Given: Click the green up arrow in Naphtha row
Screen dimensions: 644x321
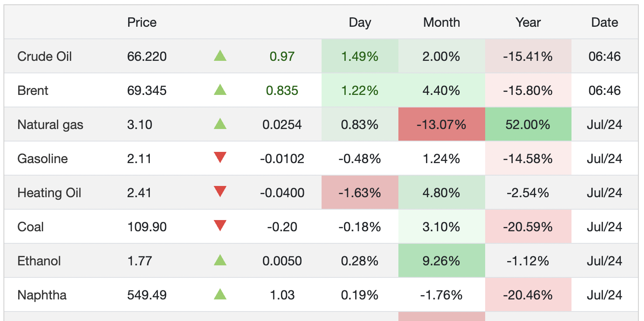Looking at the screenshot, I should (220, 294).
